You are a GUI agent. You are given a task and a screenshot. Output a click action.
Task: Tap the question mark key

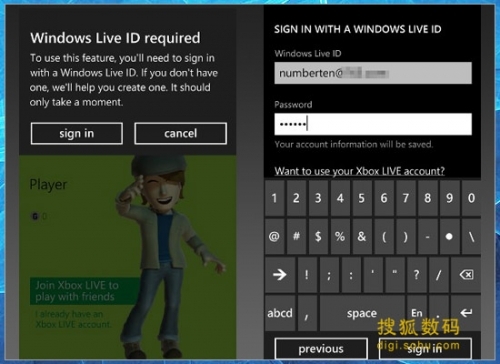417,275
